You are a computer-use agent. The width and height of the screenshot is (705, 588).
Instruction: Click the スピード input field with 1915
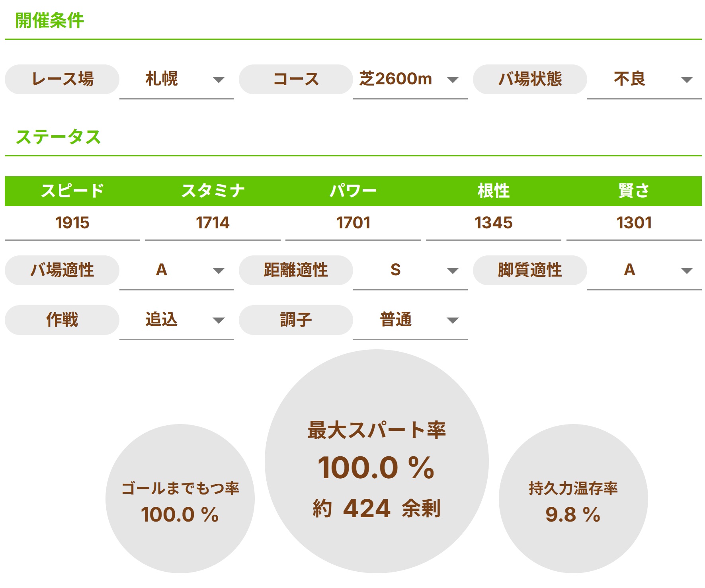coord(72,223)
